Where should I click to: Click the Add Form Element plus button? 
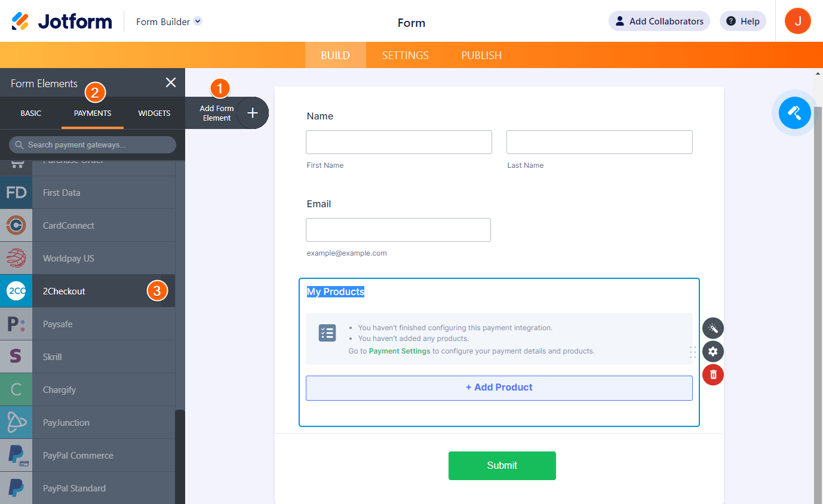[253, 113]
